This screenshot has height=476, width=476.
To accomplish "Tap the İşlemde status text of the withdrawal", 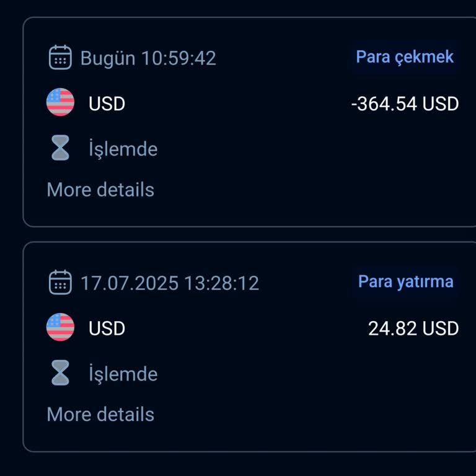I will tap(123, 149).
